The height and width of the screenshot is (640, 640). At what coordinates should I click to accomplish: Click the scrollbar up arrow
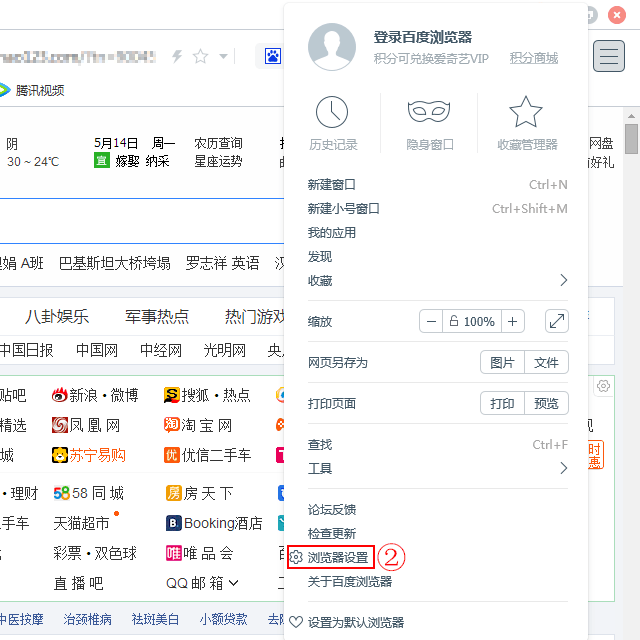click(631, 116)
